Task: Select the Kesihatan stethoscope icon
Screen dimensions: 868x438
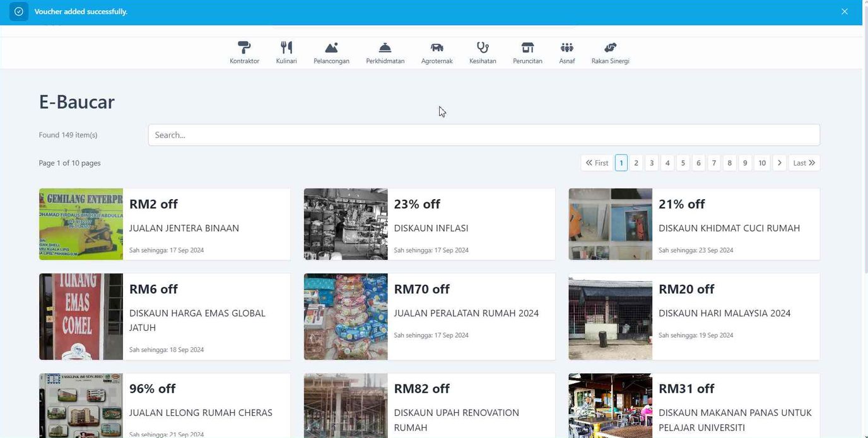Action: [483, 48]
